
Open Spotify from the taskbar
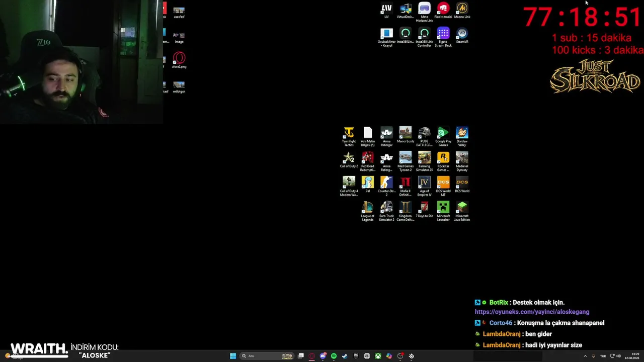pos(334,356)
